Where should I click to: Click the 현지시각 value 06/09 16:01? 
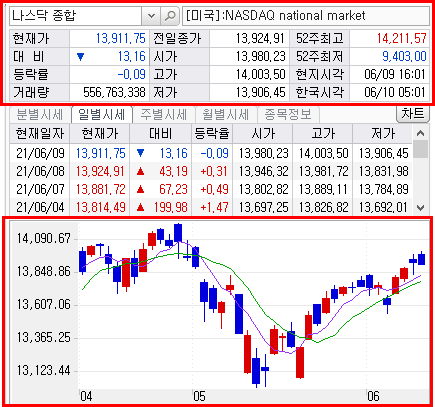coord(395,74)
